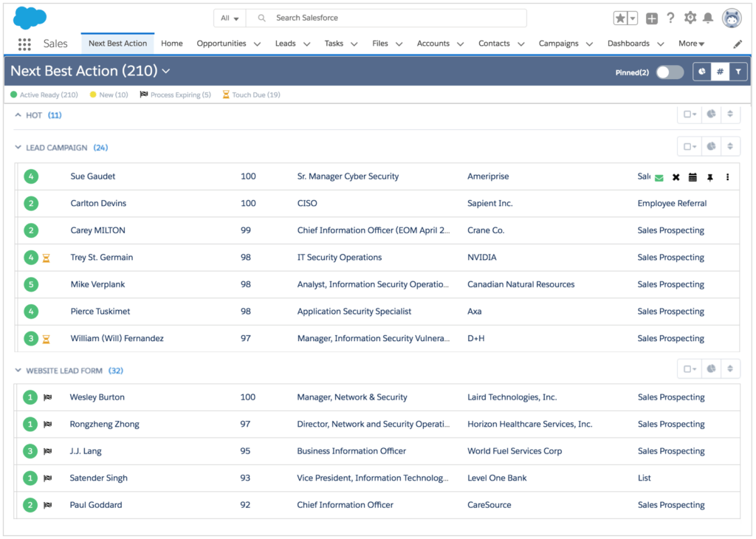Click the sort icon for Lead Campaign group

(730, 146)
